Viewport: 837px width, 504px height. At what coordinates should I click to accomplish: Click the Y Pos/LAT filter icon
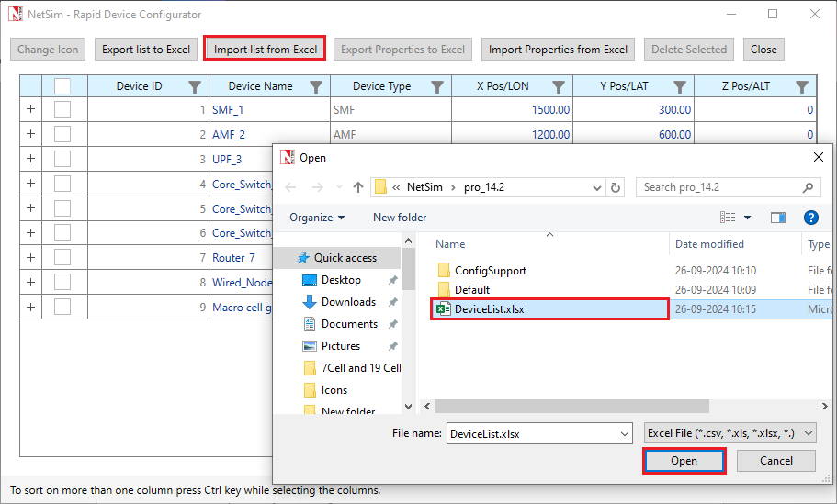680,87
